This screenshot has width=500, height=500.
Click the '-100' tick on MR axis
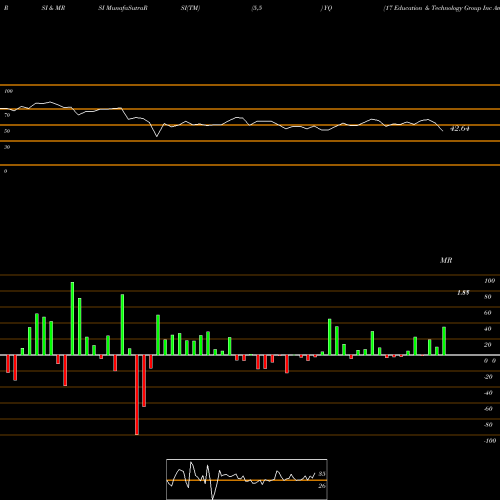[x=490, y=441]
